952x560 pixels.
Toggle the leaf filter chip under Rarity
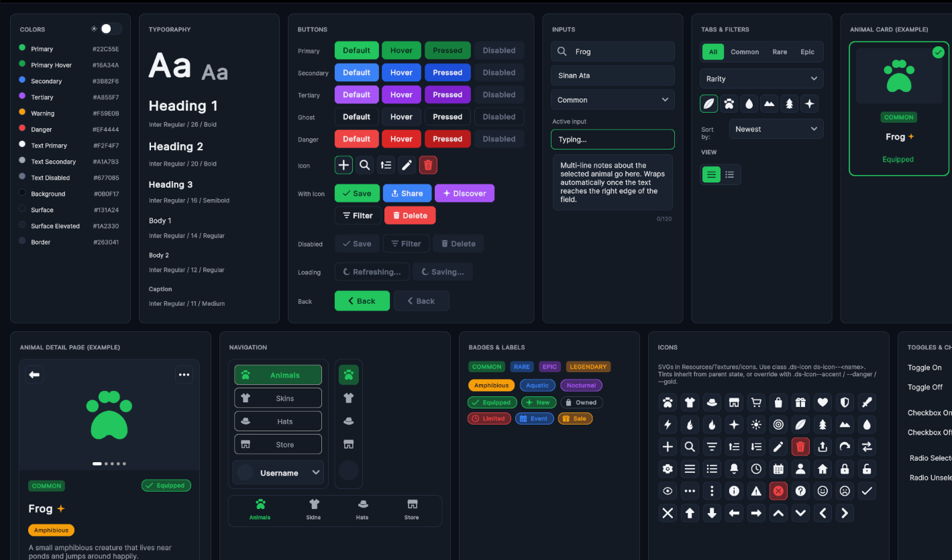tap(709, 103)
